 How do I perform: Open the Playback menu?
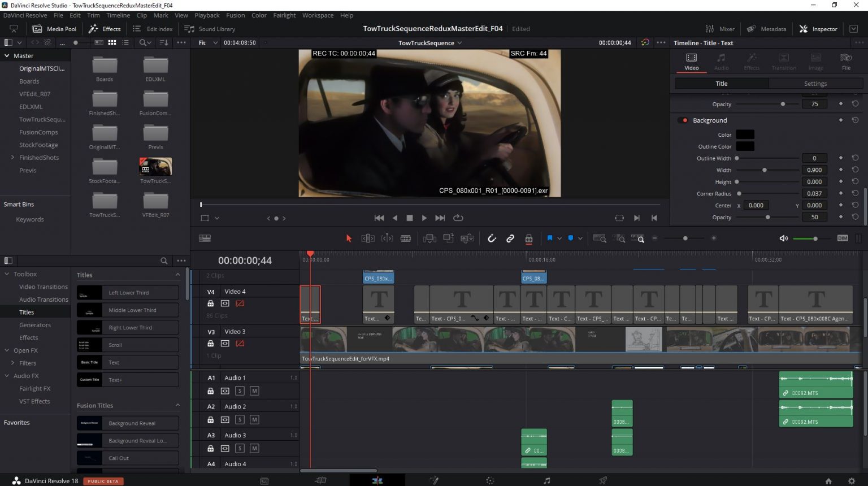207,15
